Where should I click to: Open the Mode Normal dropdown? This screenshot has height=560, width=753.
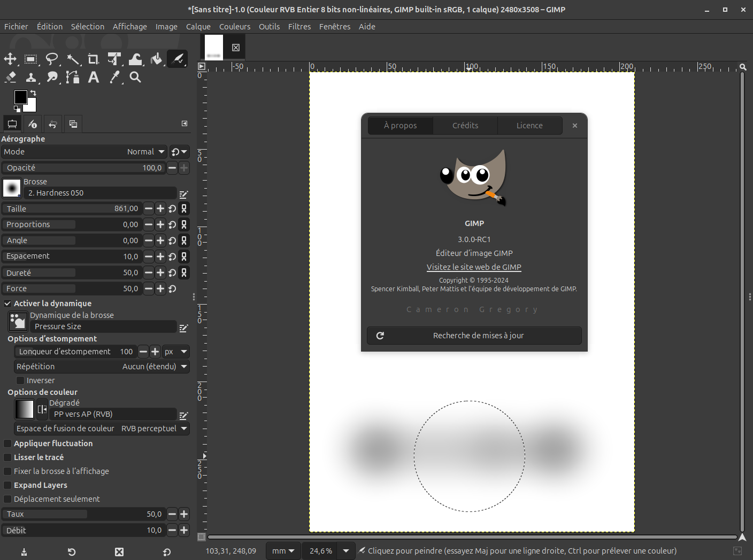(84, 152)
